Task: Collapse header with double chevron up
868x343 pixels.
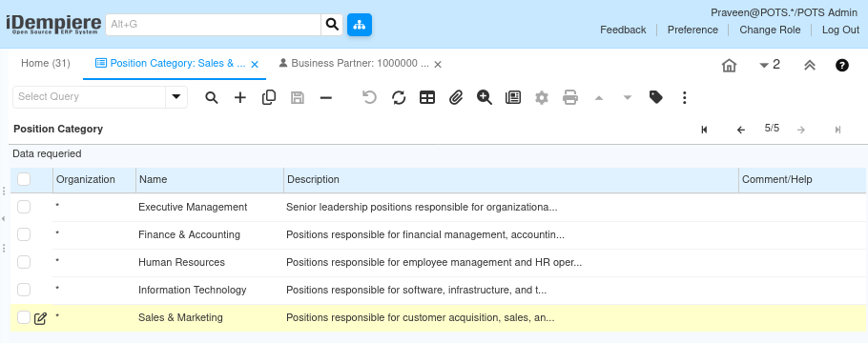Action: click(810, 66)
